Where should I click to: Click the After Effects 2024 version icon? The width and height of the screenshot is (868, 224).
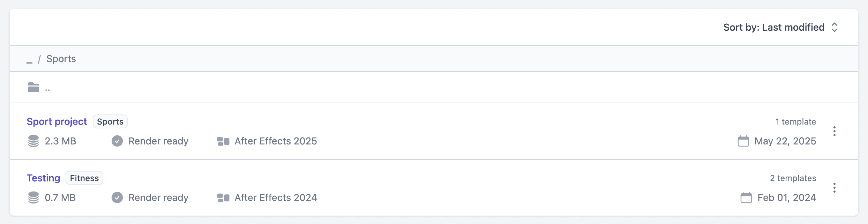[223, 197]
